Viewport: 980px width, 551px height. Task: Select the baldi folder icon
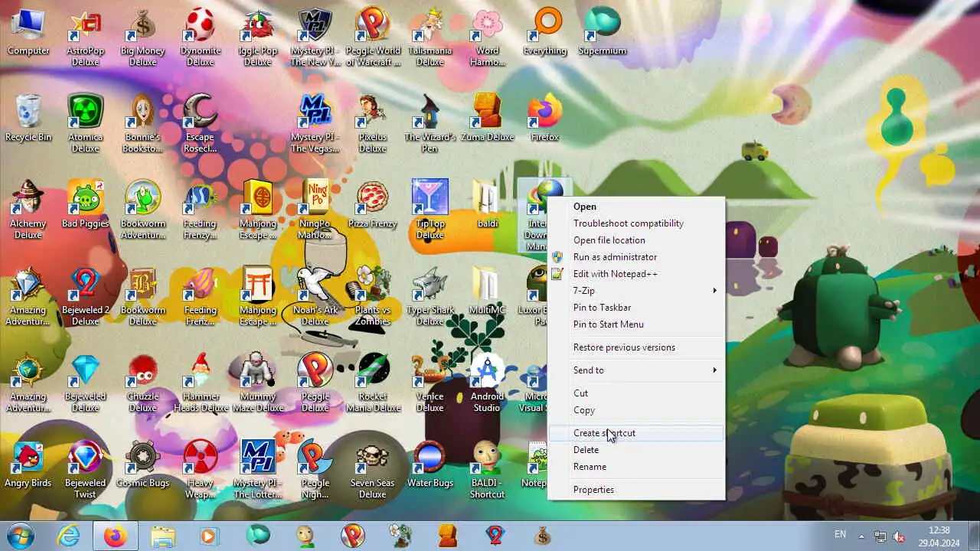tap(488, 205)
